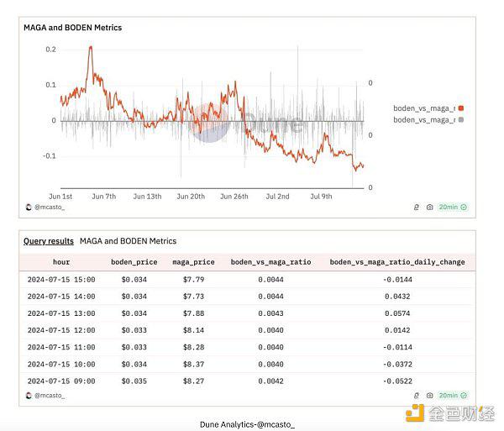Click the -0.0372 daily change cell
This screenshot has height=431, width=504.
[x=397, y=365]
